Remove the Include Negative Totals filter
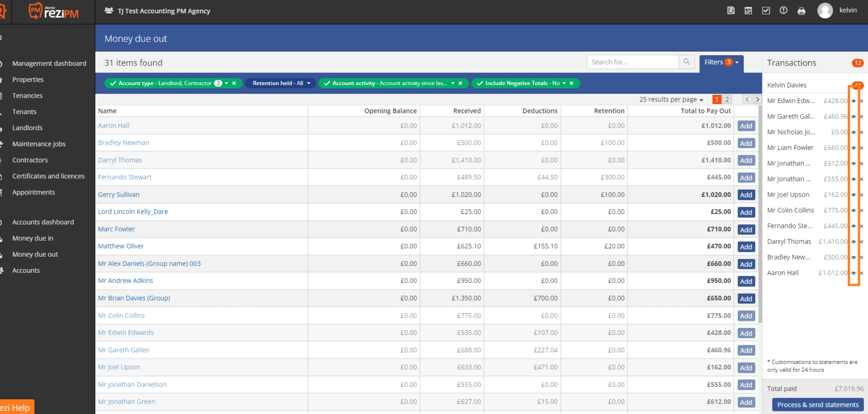This screenshot has height=414, width=868. (571, 83)
